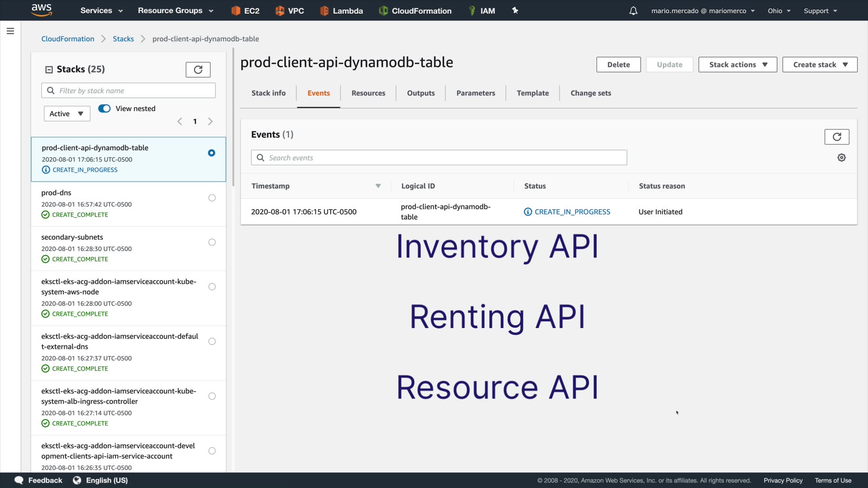Select the prod-dns stack radio button

(212, 198)
